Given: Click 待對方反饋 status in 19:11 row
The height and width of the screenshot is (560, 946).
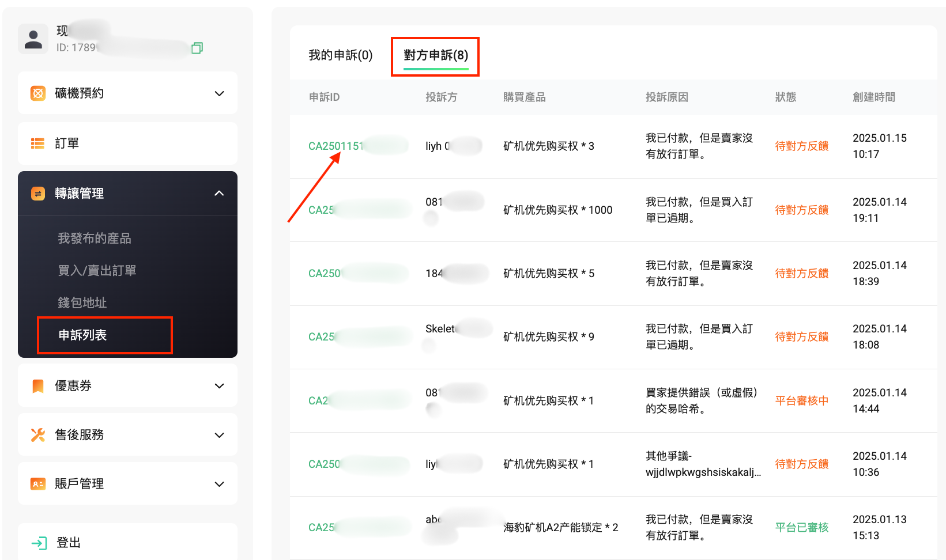Looking at the screenshot, I should 802,210.
